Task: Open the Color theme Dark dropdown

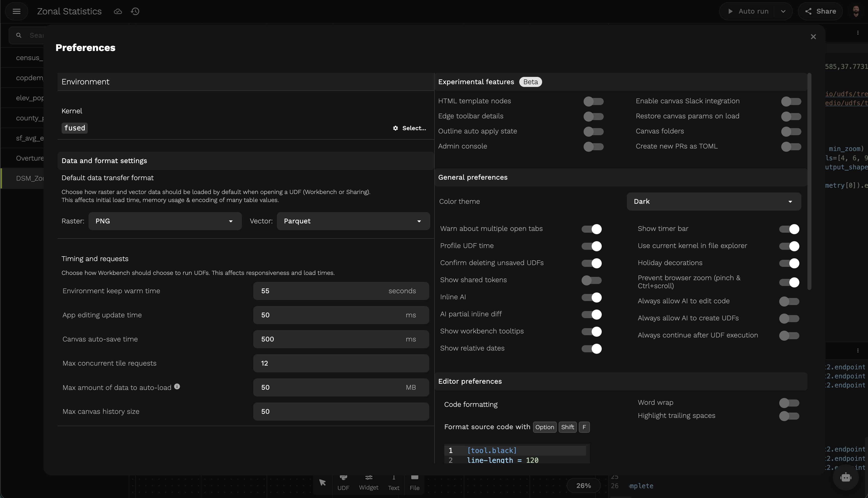Action: 714,202
